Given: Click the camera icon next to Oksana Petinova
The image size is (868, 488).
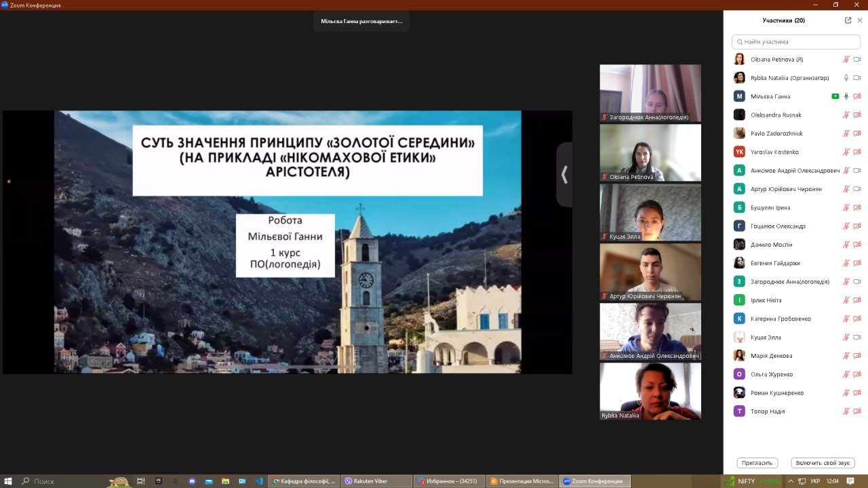Looking at the screenshot, I should coord(857,60).
